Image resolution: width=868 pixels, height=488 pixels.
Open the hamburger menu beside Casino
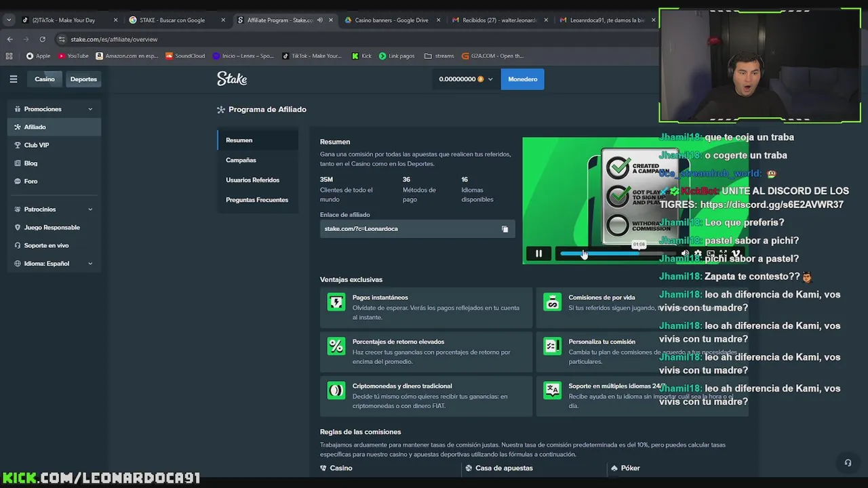click(13, 79)
